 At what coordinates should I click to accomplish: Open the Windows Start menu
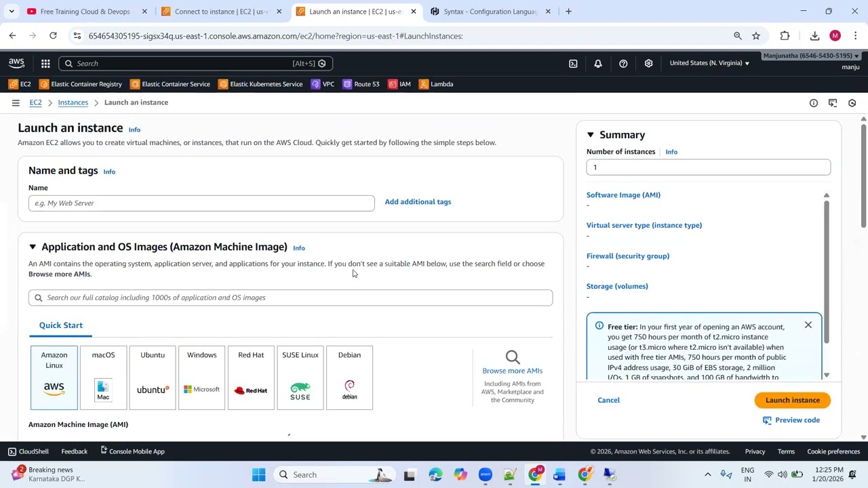(259, 474)
